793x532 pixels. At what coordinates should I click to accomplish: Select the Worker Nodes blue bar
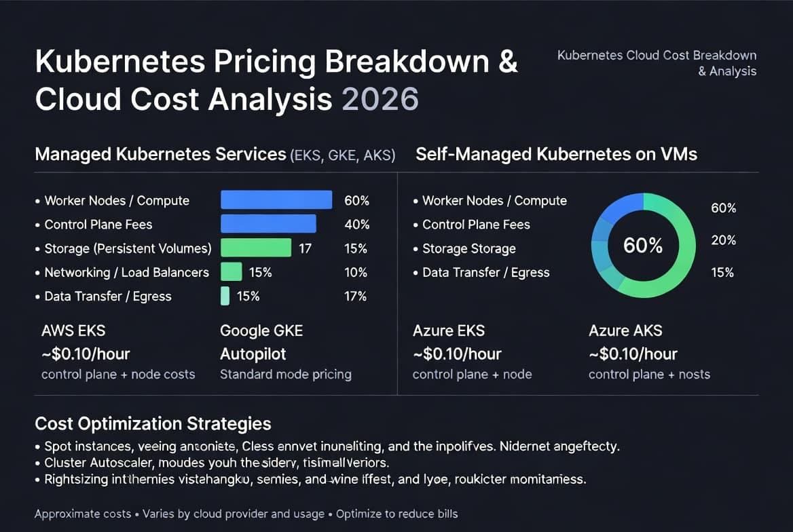(276, 199)
